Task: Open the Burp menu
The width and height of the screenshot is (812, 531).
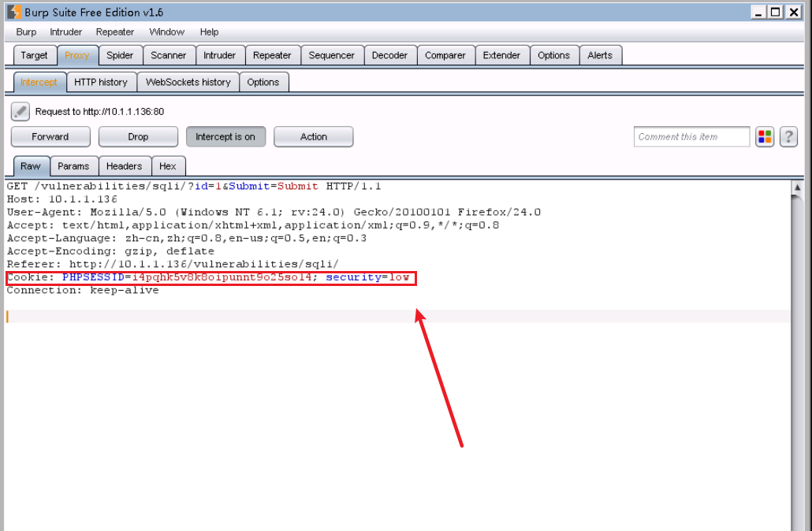Action: click(x=26, y=32)
